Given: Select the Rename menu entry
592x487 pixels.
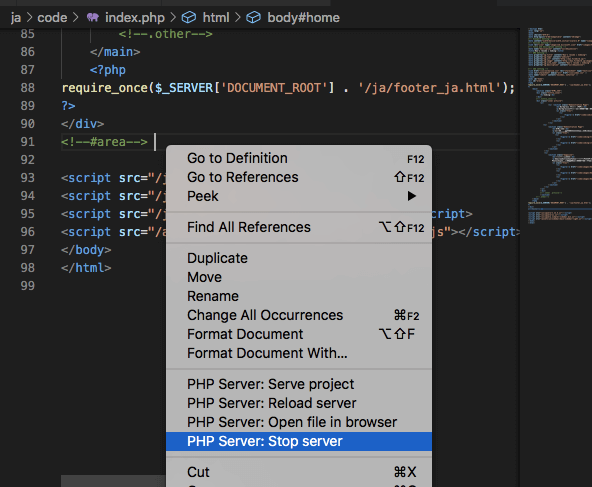Looking at the screenshot, I should point(299,296).
